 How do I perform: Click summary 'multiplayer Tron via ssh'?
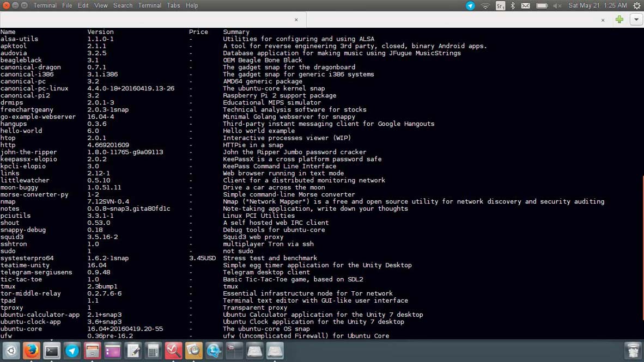tap(268, 244)
